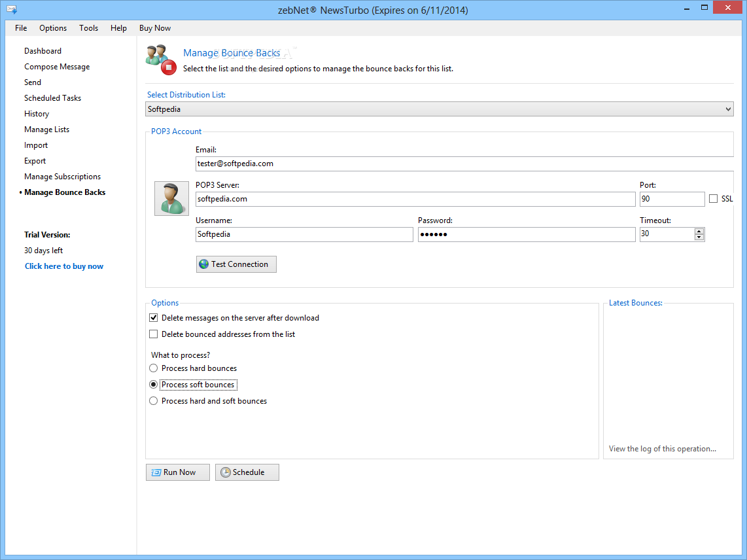747x560 pixels.
Task: Open the File menu
Action: click(21, 28)
